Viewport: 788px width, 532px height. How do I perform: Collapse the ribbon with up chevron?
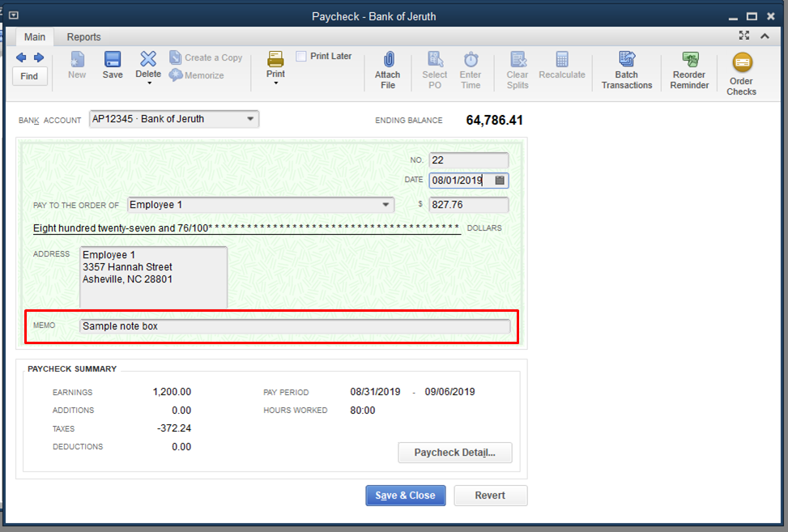765,36
